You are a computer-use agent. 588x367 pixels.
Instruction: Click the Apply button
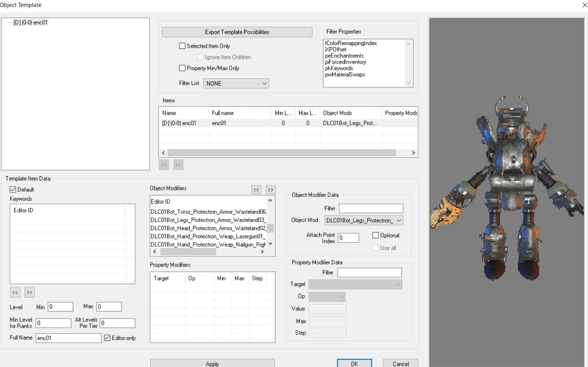(212, 364)
